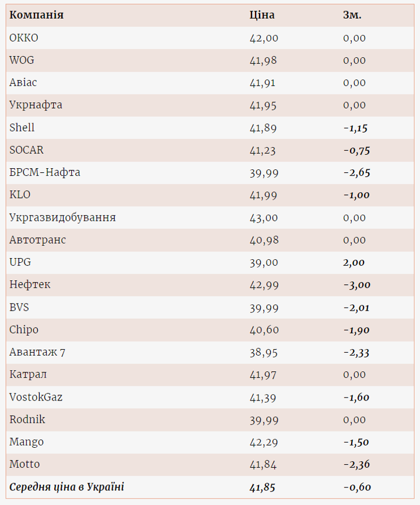Click the Авантаж 7 price 38,95
The width and height of the screenshot is (420, 505).
(264, 352)
